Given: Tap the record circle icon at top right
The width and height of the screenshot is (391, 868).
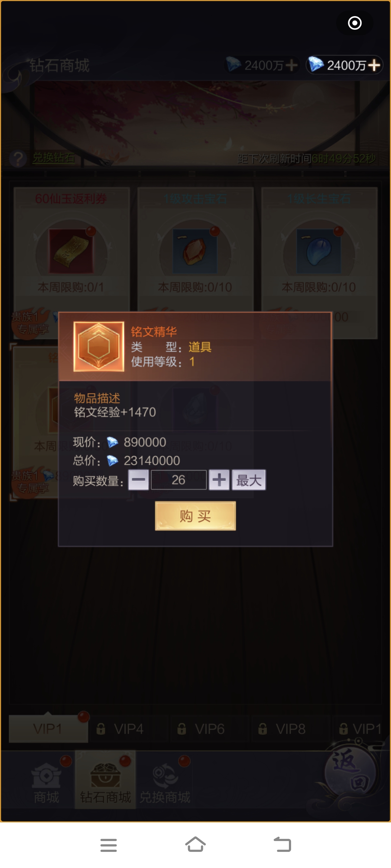Looking at the screenshot, I should click(x=355, y=23).
